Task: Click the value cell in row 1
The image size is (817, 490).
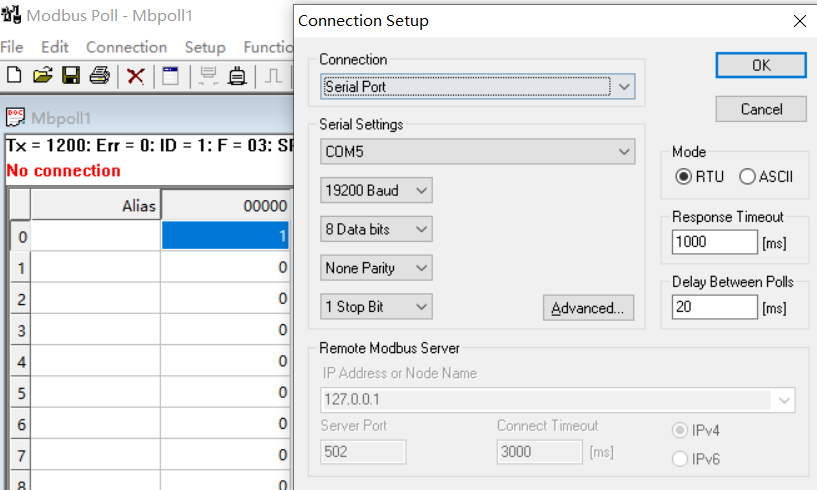Action: 226,267
